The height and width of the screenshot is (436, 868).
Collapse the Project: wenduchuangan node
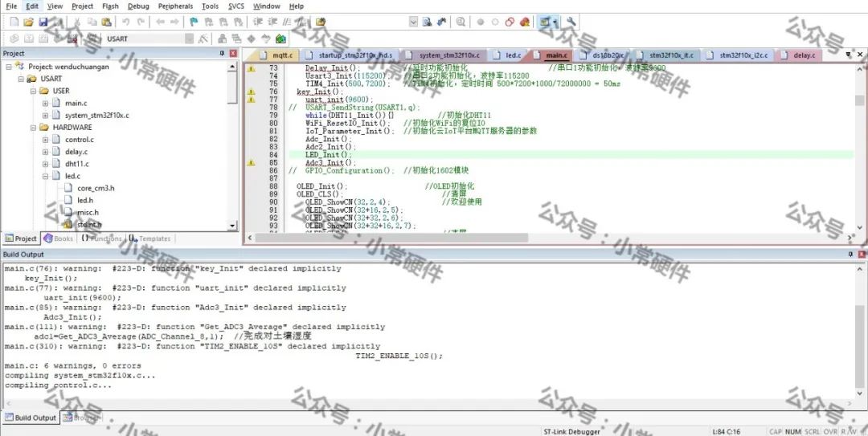[x=9, y=67]
